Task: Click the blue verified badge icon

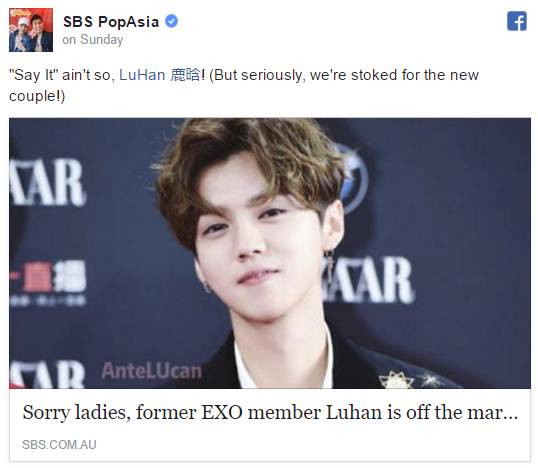Action: tap(172, 21)
